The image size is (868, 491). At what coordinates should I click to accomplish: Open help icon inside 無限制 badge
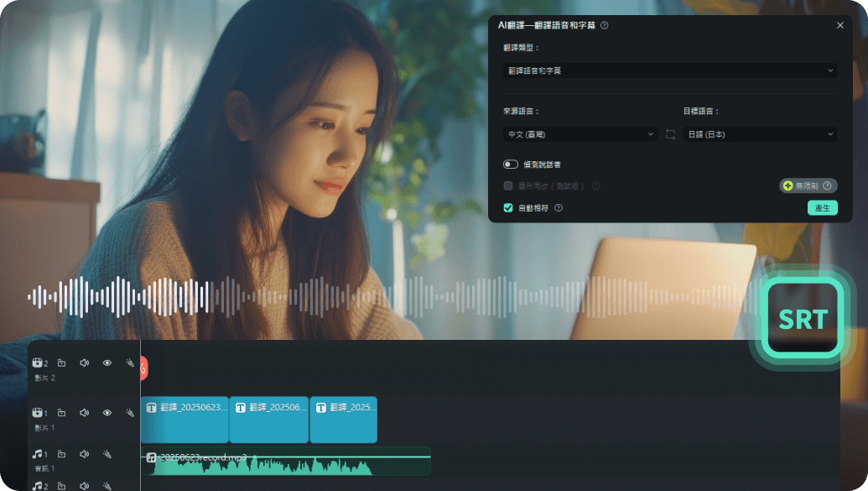pos(827,186)
